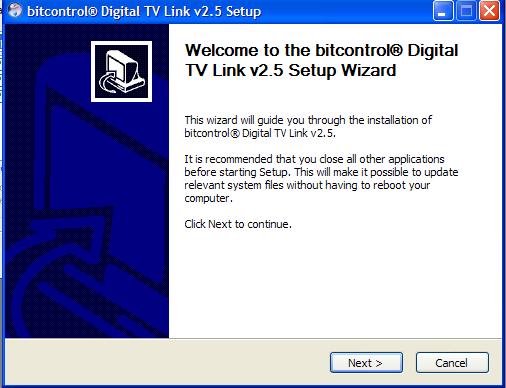Click 'bitcontrol® Digital TV Link v2.5.' body line
The image size is (506, 388).
pos(260,133)
